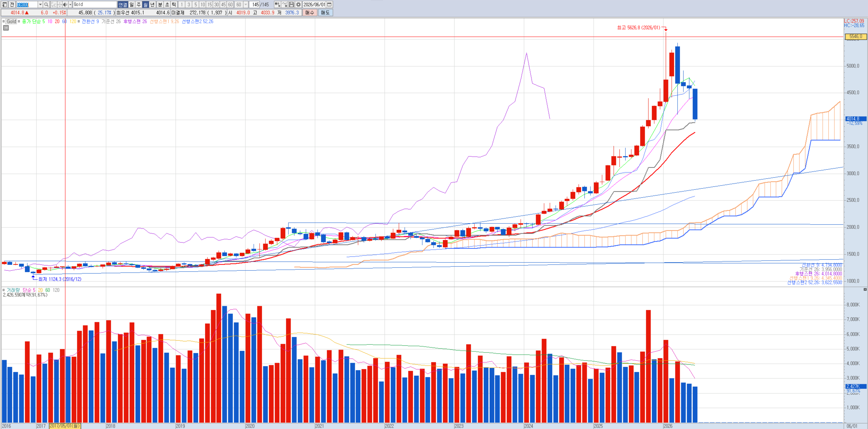
Task: Click the 후행스팬 26 legend text
Action: [135, 21]
